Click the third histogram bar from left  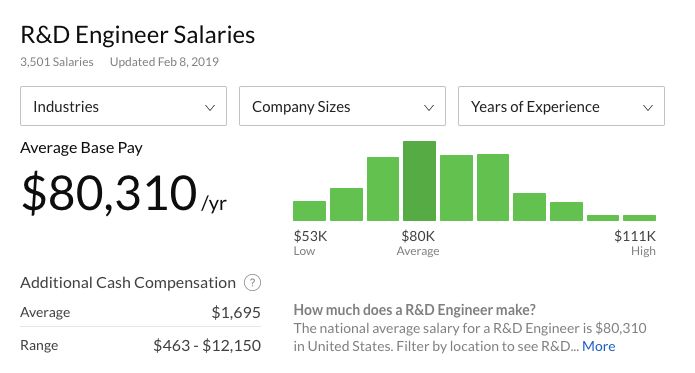coord(383,189)
